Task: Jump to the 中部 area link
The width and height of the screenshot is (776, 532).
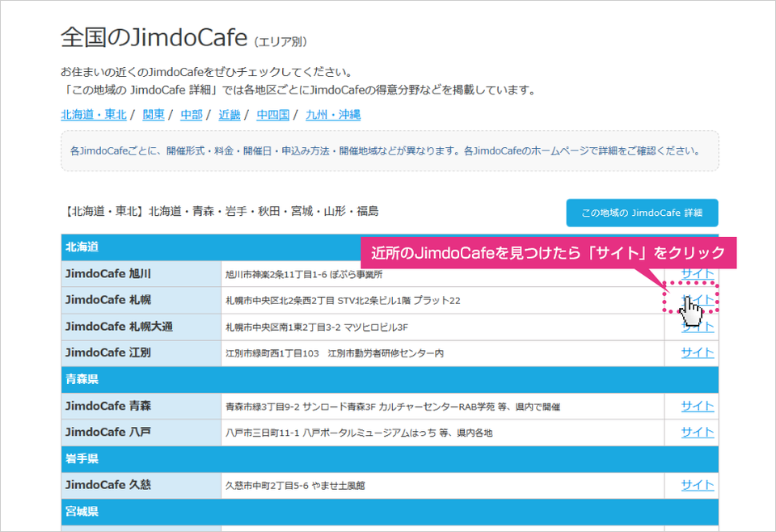Action: coord(192,114)
